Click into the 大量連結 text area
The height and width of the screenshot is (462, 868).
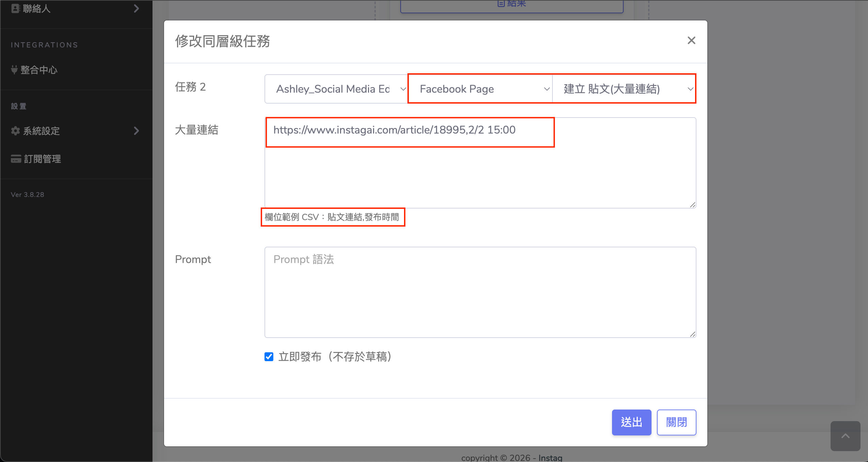coord(480,170)
